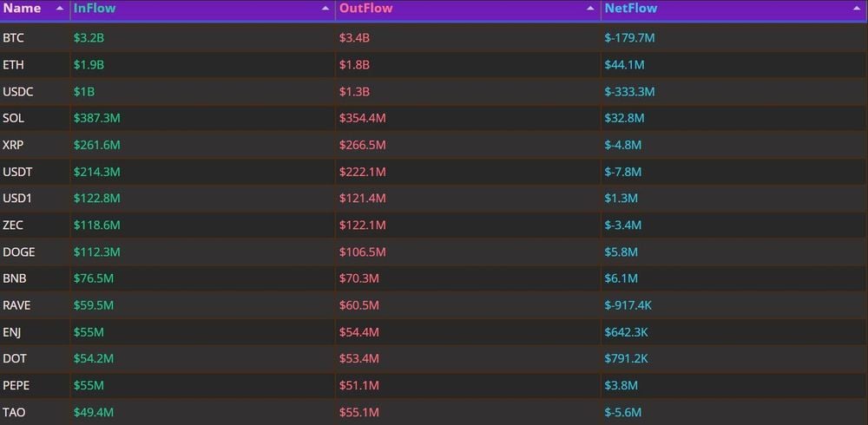The image size is (868, 425).
Task: Click the RAVE row name
Action: pyautogui.click(x=17, y=305)
